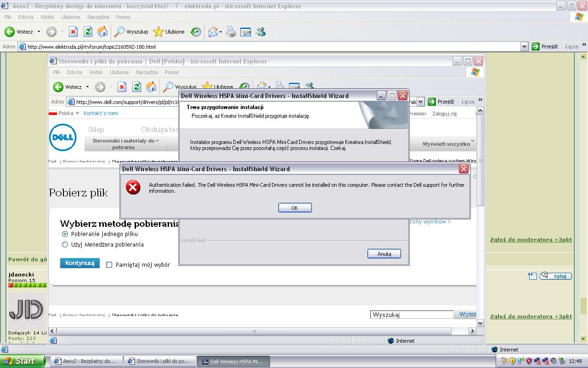Click the Dell logo on the page
The image size is (588, 368).
click(63, 138)
